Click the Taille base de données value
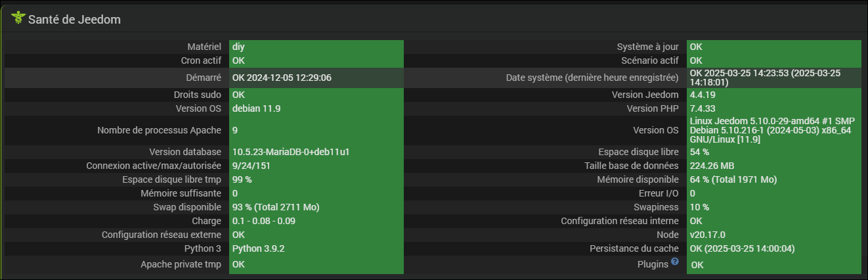This screenshot has width=868, height=280. click(712, 166)
